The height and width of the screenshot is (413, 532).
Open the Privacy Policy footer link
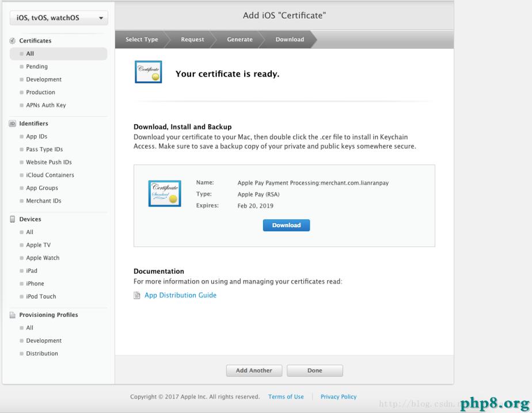coord(338,397)
